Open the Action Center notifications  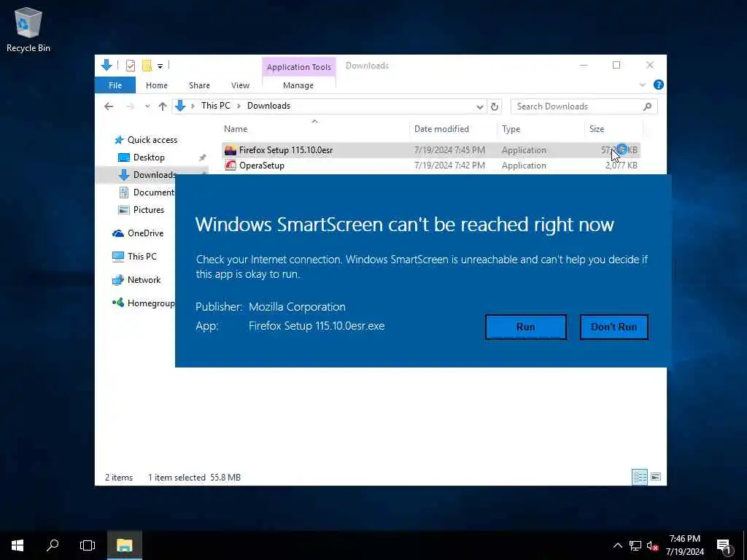tap(724, 545)
